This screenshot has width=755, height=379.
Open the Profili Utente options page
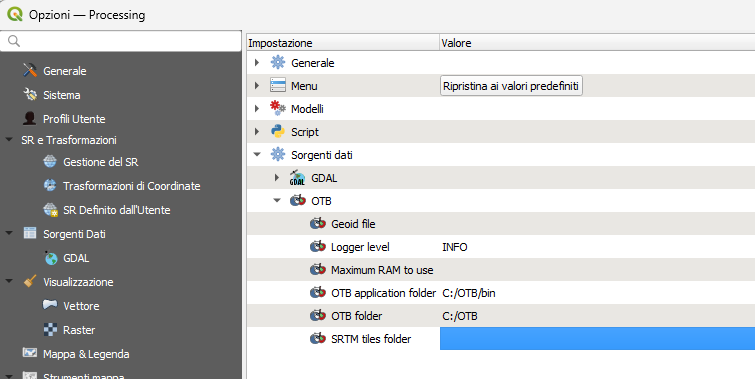[x=74, y=119]
